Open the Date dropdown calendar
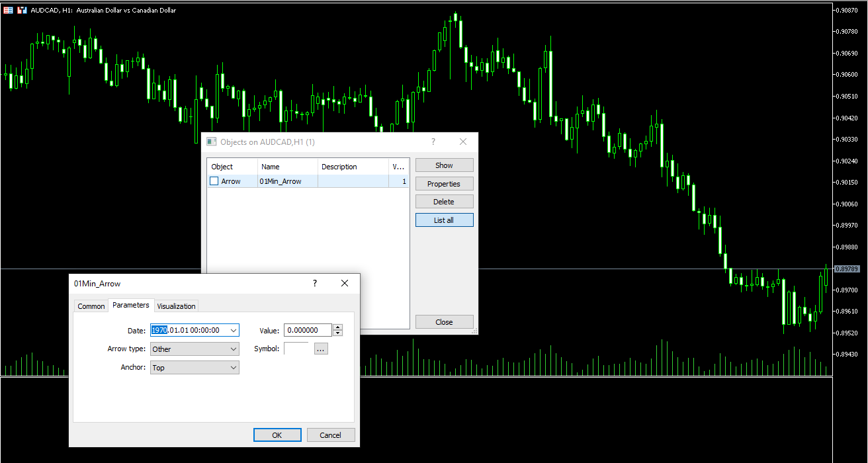 [233, 330]
